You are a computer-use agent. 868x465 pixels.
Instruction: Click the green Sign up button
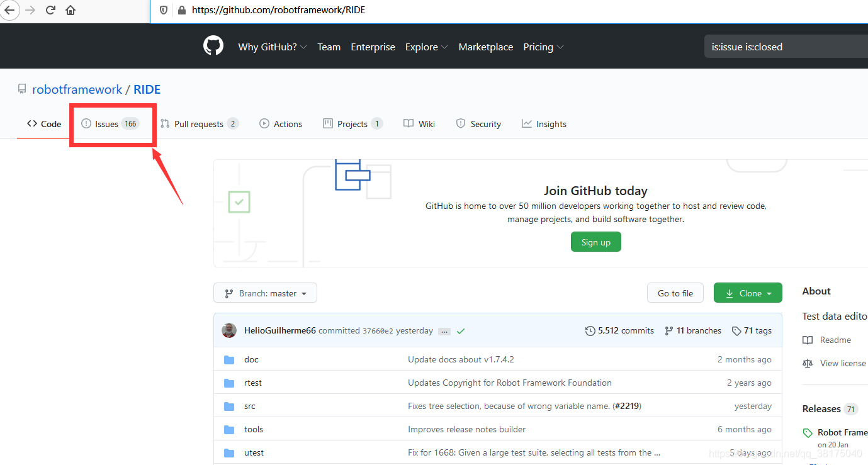click(x=596, y=242)
